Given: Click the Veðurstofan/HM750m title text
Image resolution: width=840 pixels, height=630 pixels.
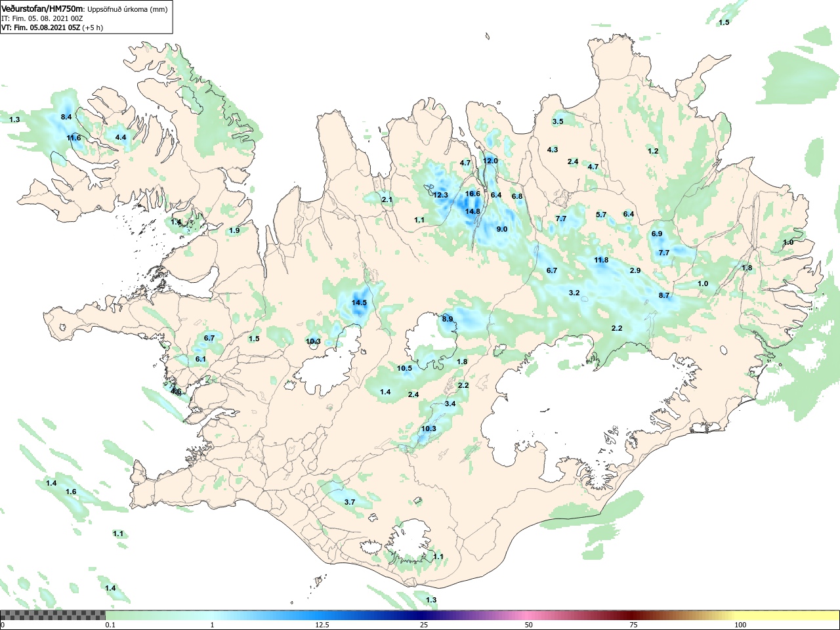Looking at the screenshot, I should point(43,9).
